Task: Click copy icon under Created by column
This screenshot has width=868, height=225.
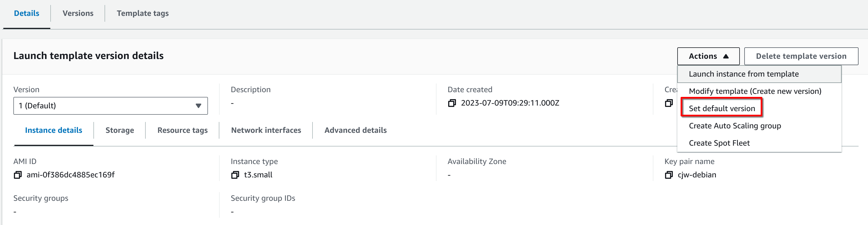Action: 669,103
